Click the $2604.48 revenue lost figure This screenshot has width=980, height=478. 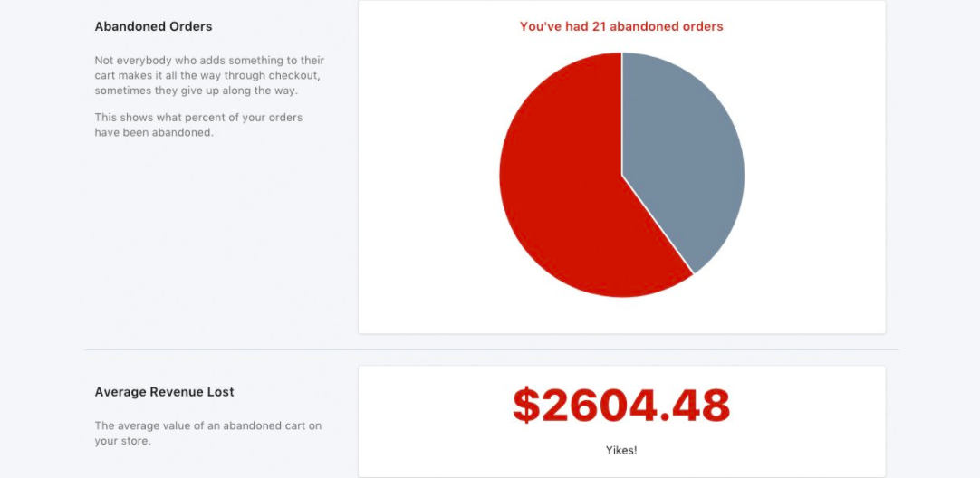tap(621, 406)
